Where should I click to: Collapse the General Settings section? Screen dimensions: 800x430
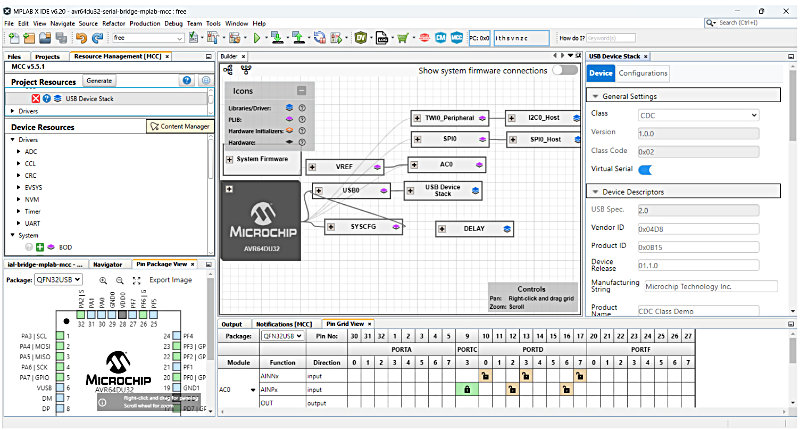pos(594,95)
